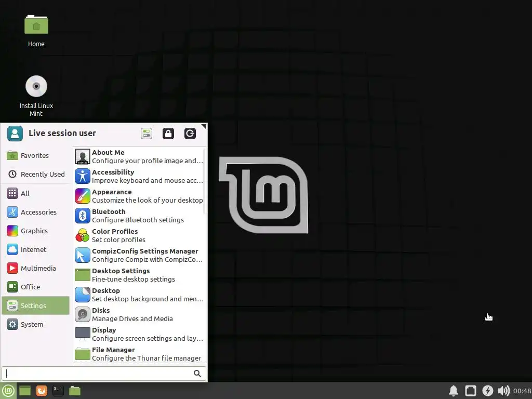Open File Manager settings entry
The height and width of the screenshot is (399, 532).
tap(139, 353)
